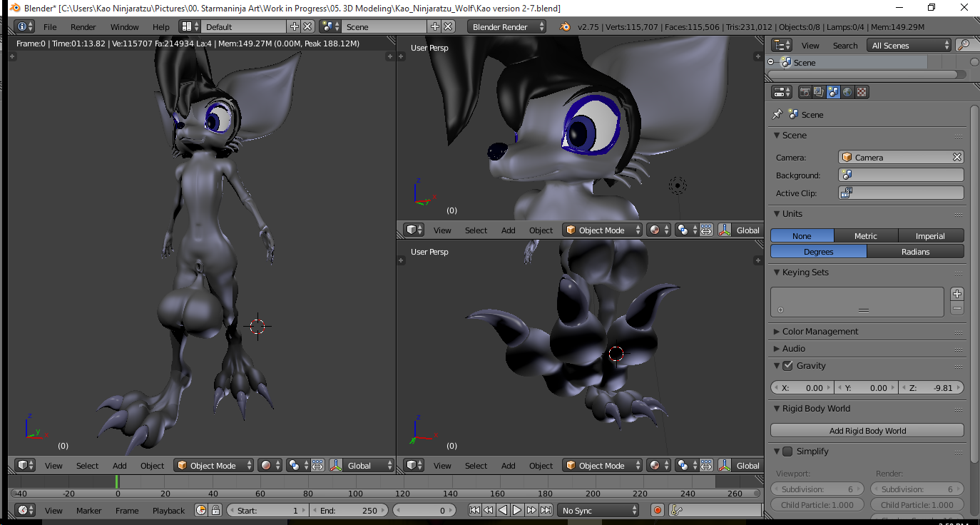The image size is (980, 525).
Task: Toggle 3D manipulator in left viewport
Action: [x=336, y=465]
